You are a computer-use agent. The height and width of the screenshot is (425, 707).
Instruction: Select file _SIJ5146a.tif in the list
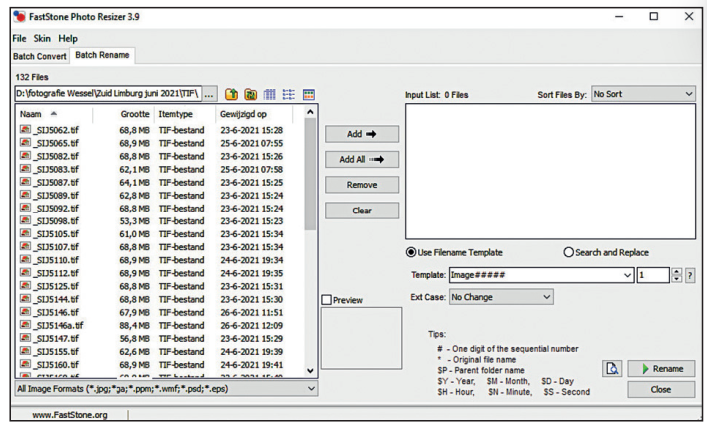click(59, 325)
